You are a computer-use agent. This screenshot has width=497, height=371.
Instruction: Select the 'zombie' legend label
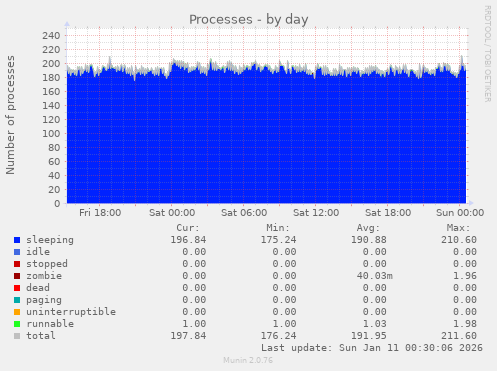44,276
